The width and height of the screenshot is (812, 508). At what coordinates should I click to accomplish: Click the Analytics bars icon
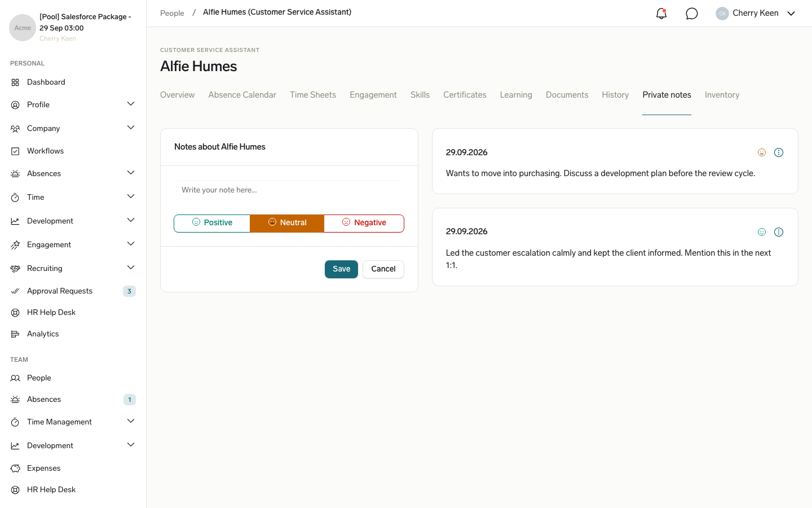click(x=15, y=334)
